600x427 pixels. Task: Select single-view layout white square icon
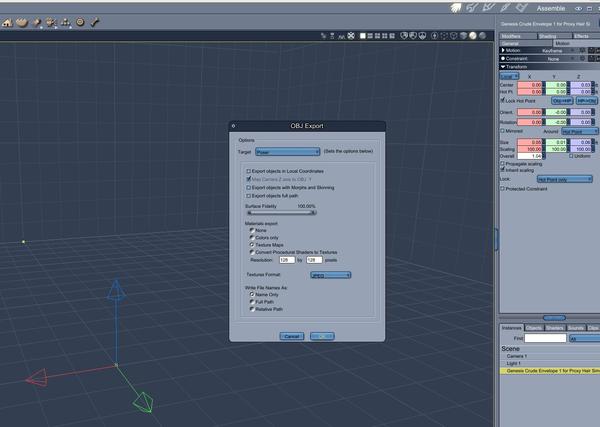(363, 36)
